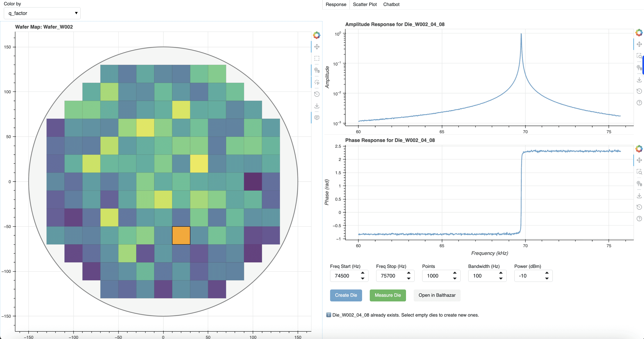
Task: Toggle Hover tooltip tool on wafer map
Action: click(x=317, y=118)
